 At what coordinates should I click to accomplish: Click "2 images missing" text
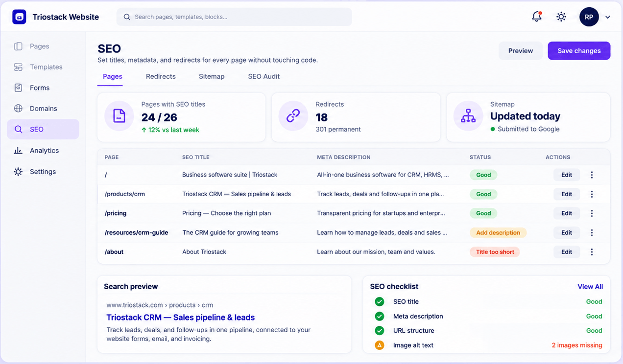(577, 345)
